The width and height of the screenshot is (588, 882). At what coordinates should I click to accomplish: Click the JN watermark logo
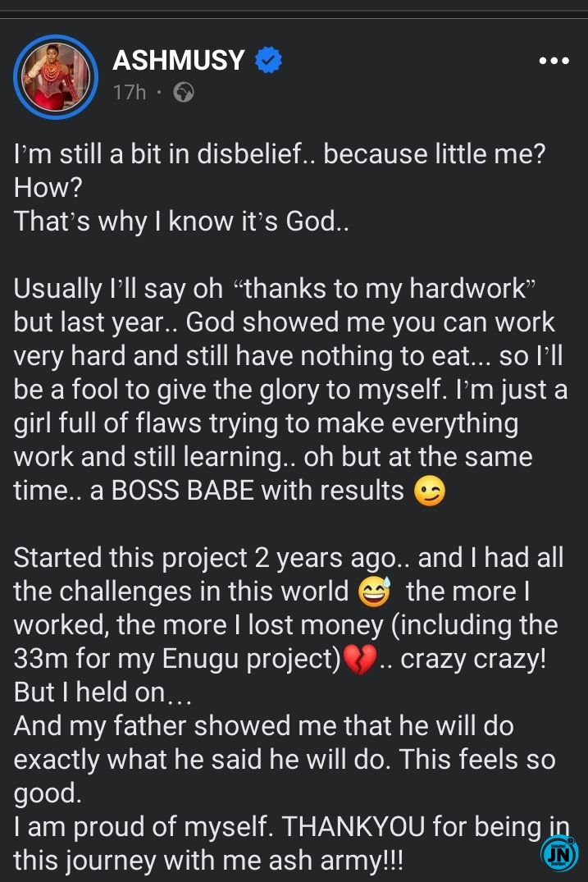coord(558,854)
